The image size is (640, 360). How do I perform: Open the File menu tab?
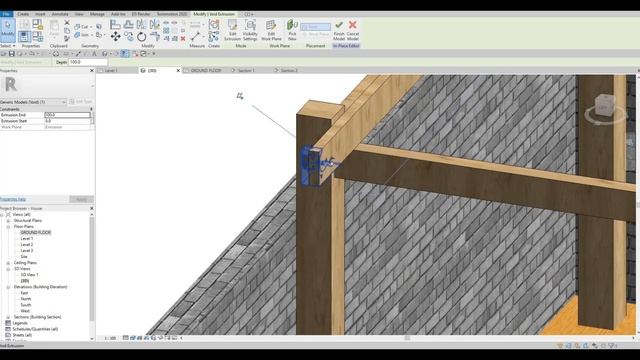7,14
